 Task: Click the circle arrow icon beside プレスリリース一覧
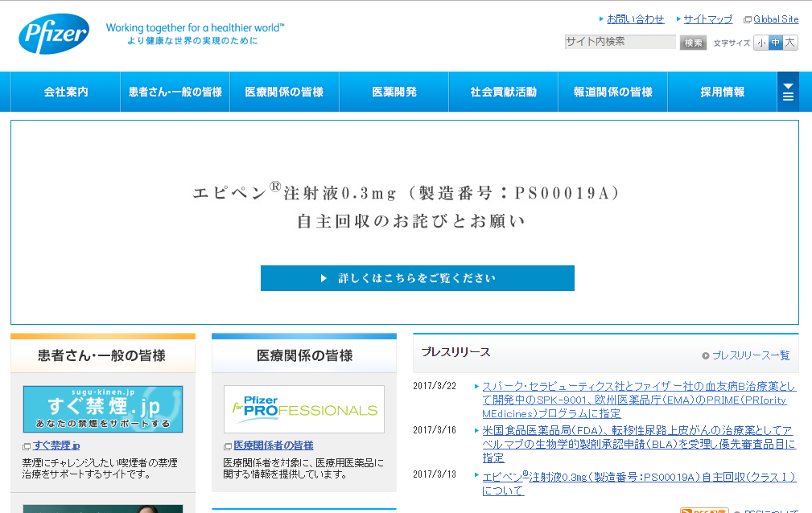(705, 355)
